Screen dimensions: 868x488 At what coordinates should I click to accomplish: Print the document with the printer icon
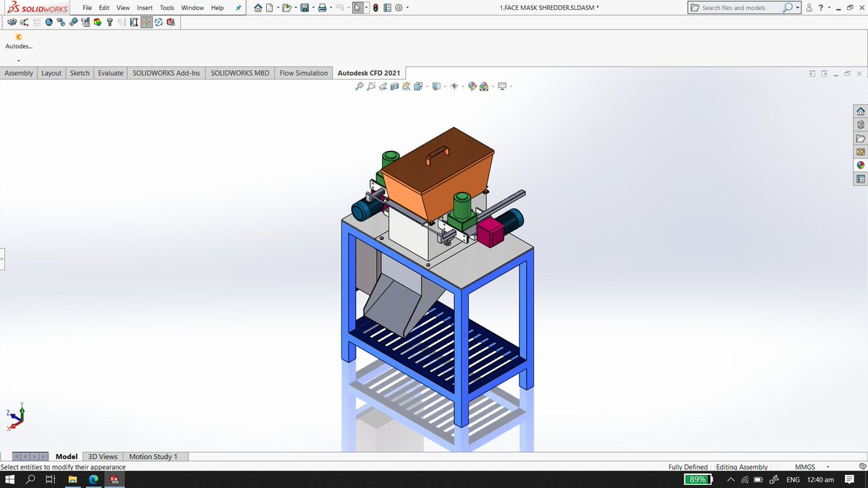pos(323,8)
